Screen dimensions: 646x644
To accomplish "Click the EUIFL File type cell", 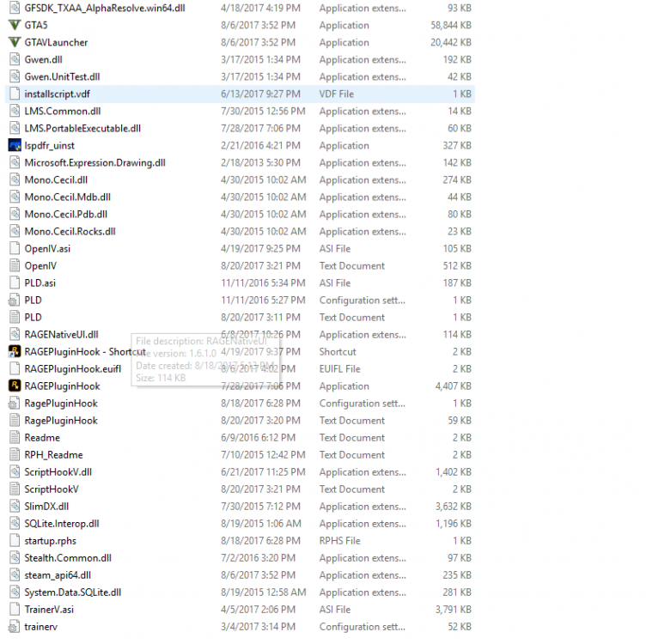I will pyautogui.click(x=339, y=369).
